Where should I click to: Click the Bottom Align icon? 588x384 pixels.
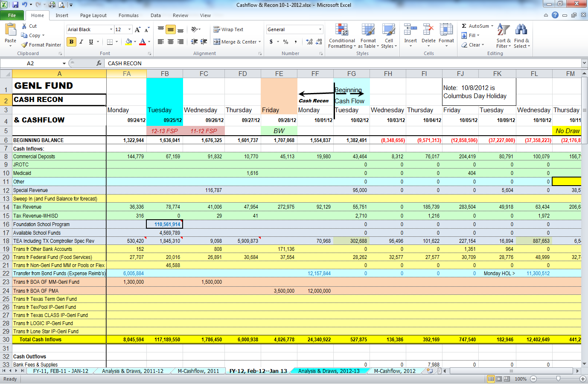180,29
